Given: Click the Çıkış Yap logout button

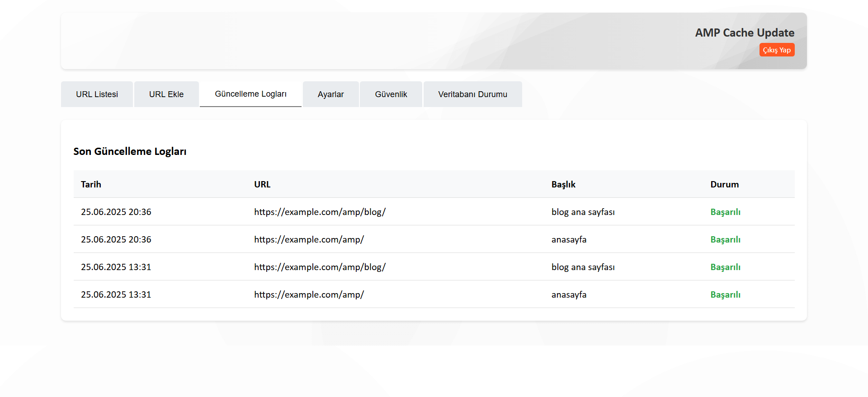Looking at the screenshot, I should coord(777,50).
